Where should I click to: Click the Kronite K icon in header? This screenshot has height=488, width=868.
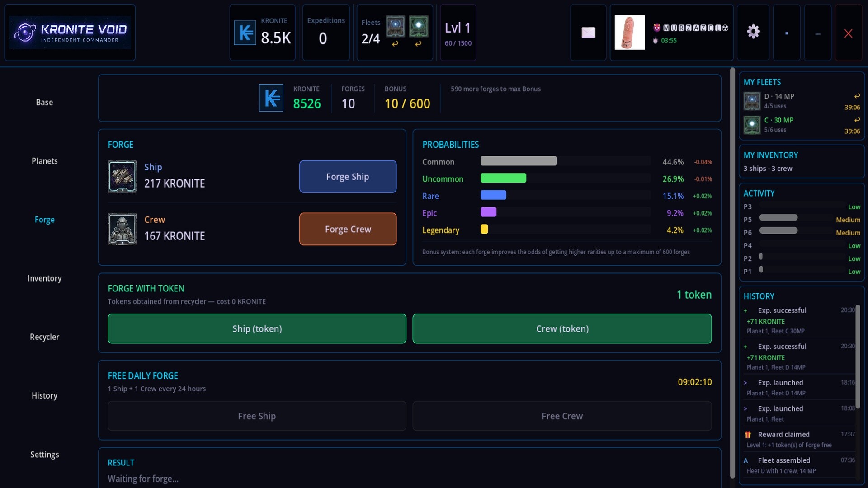[245, 33]
